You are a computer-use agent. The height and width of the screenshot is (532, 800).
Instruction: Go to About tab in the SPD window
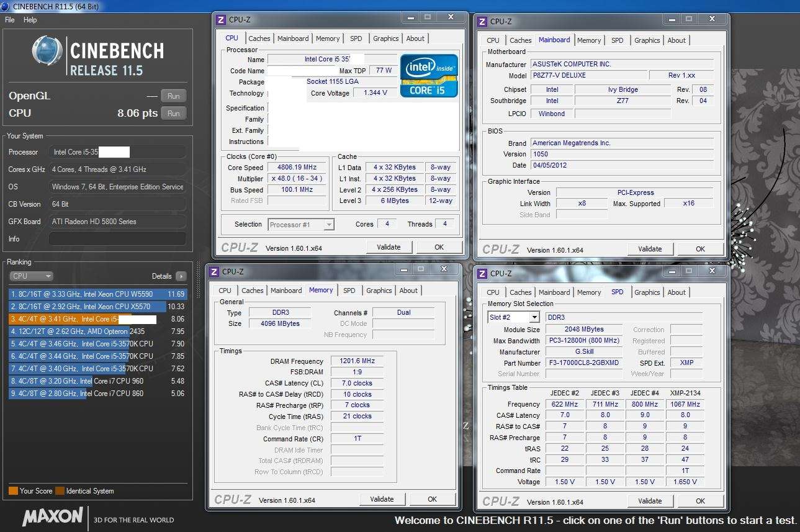[x=676, y=292]
